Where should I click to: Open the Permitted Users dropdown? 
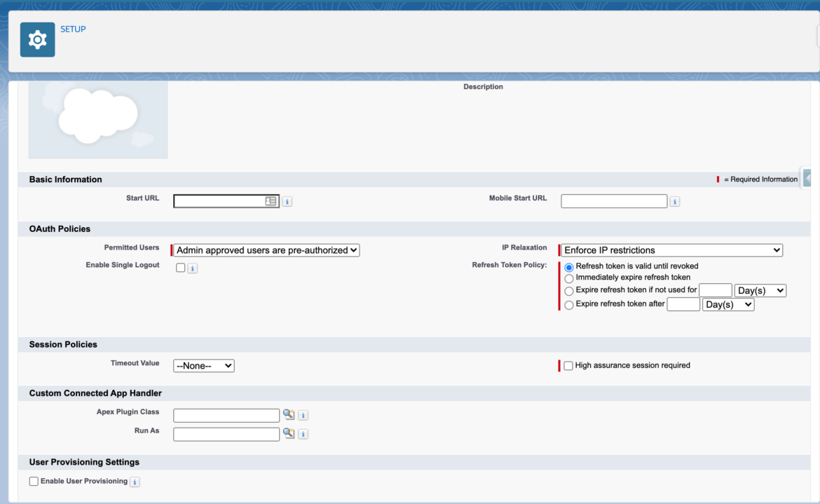266,250
